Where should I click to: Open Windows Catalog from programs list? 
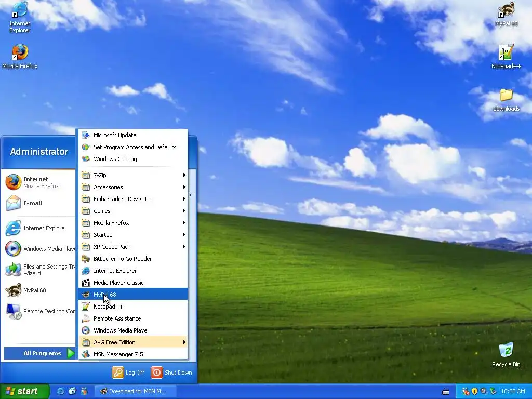click(133, 159)
